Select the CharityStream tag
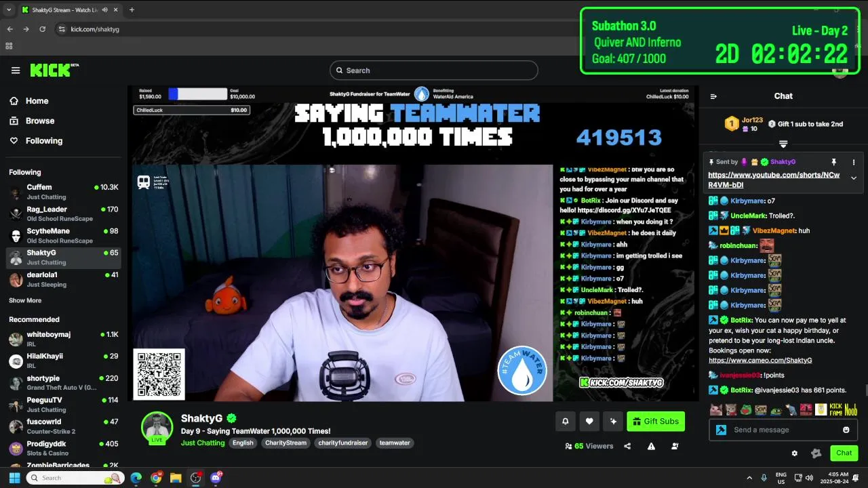Screen dimensions: 868x488 (285, 443)
